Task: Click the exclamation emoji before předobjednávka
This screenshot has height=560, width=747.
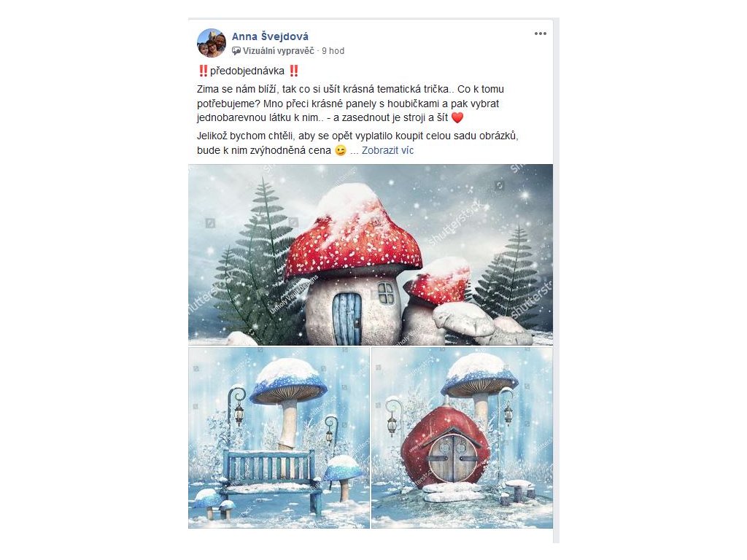Action: coord(203,71)
